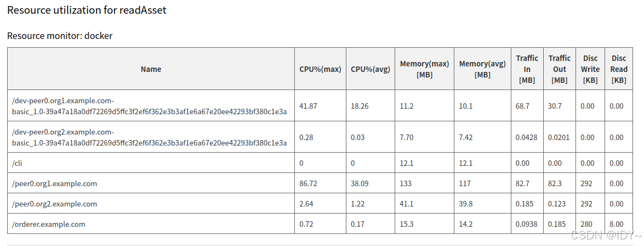Select the Traffic In [MB] header
The image size is (644, 246).
527,69
